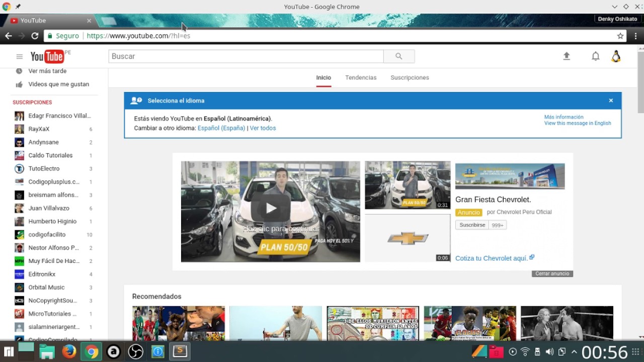644x362 pixels.
Task: Switch to the Suscripciones tab
Action: tap(410, 77)
